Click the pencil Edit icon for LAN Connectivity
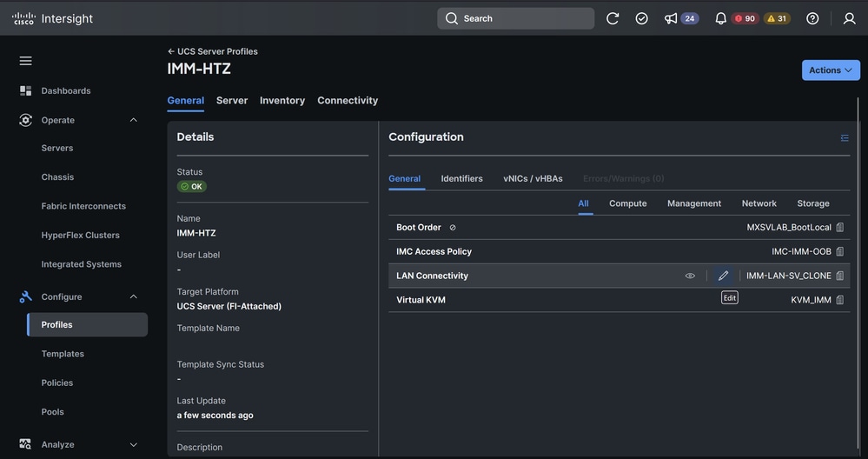This screenshot has height=459, width=868. click(723, 276)
